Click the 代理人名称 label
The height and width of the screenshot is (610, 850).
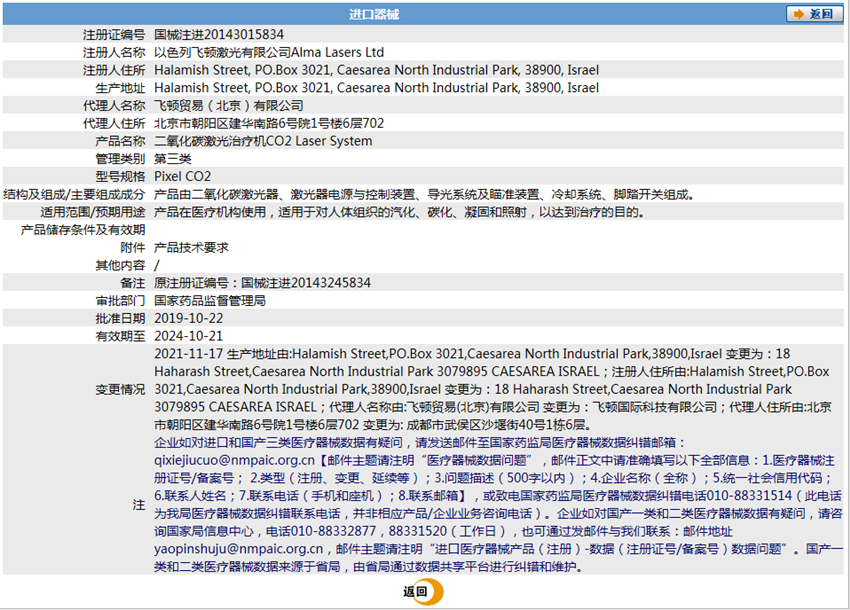click(114, 106)
